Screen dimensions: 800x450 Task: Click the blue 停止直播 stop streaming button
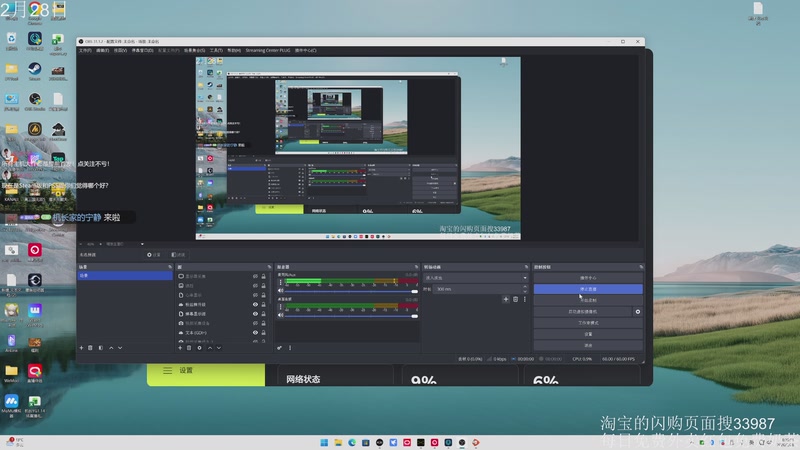[588, 289]
